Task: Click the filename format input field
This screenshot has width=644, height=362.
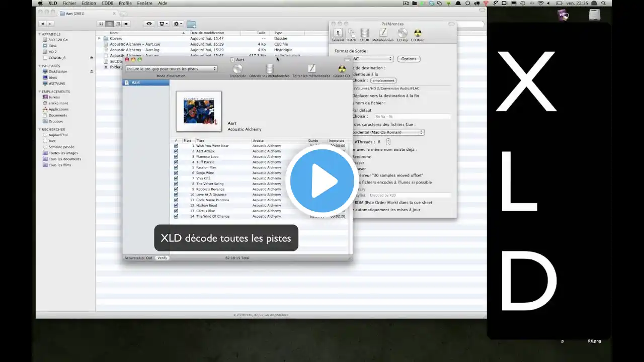Action: (x=412, y=116)
